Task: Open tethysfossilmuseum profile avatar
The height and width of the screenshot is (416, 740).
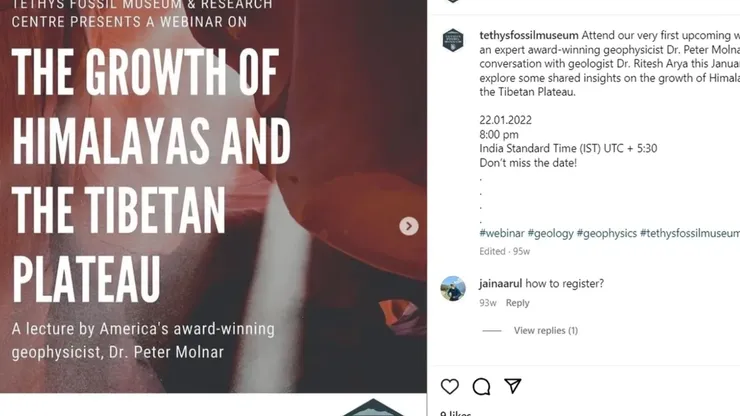Action: click(453, 40)
